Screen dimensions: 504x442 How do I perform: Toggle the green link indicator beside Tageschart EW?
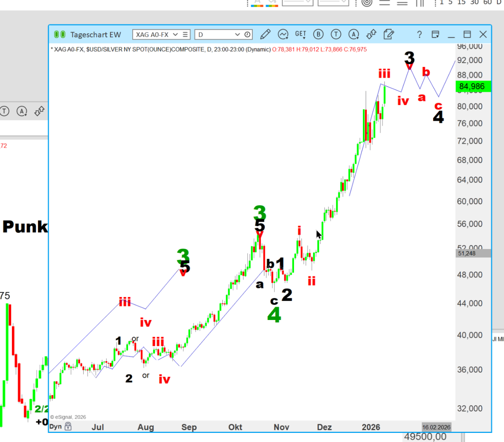[x=59, y=34]
